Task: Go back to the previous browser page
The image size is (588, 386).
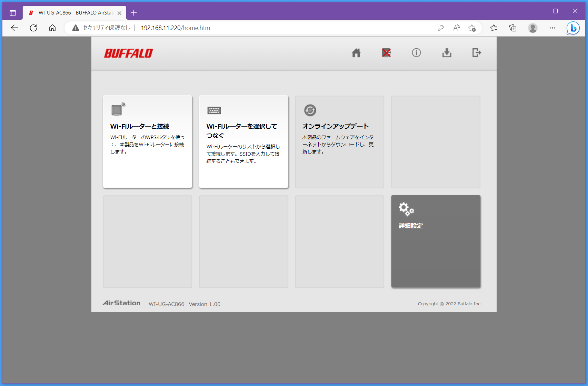Action: 14,28
